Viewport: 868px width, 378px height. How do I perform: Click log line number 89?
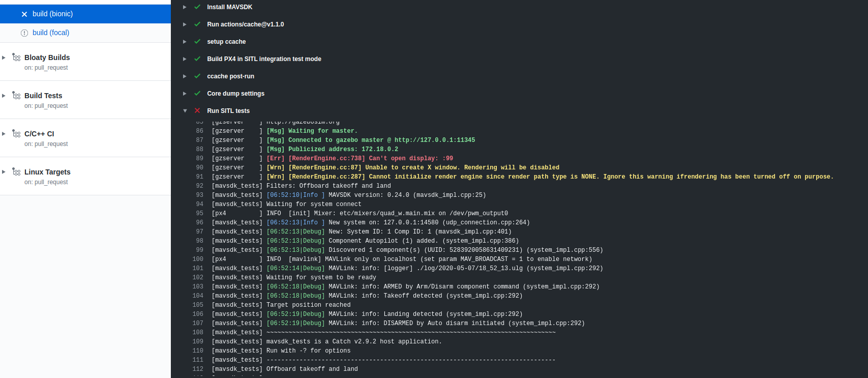[x=199, y=158]
